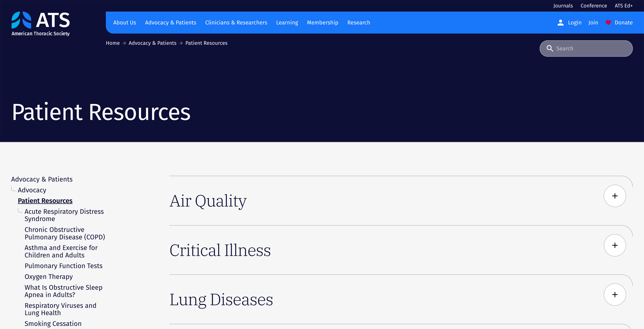Expand the Critical Illness accordion plus button
The image size is (644, 329).
tap(615, 245)
